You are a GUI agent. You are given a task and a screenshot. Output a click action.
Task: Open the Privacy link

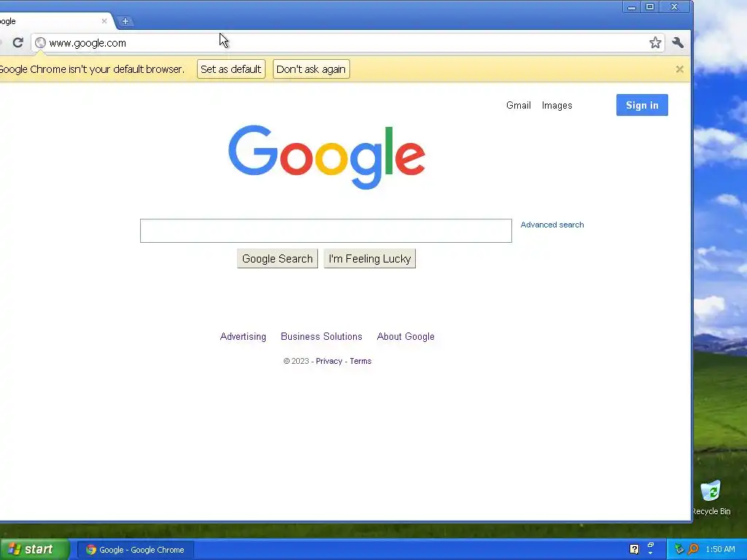329,361
